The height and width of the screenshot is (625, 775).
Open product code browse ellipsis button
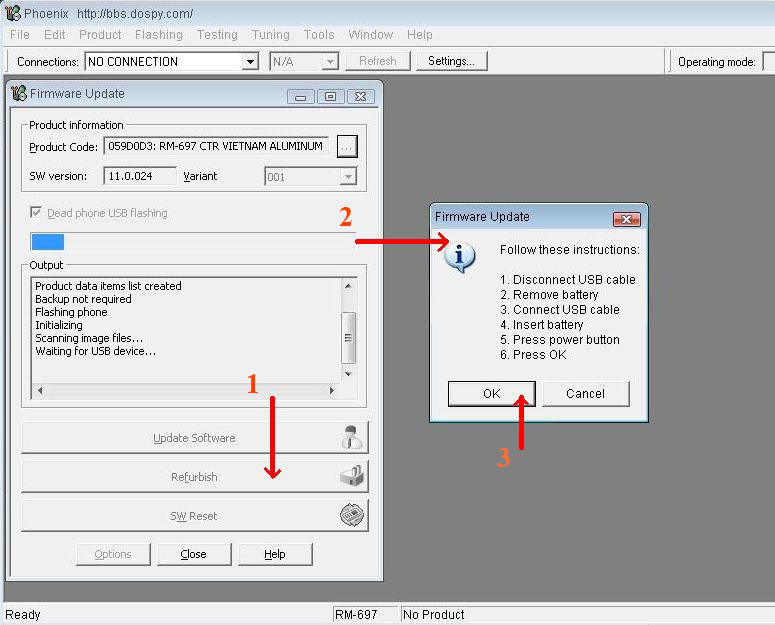pyautogui.click(x=347, y=147)
